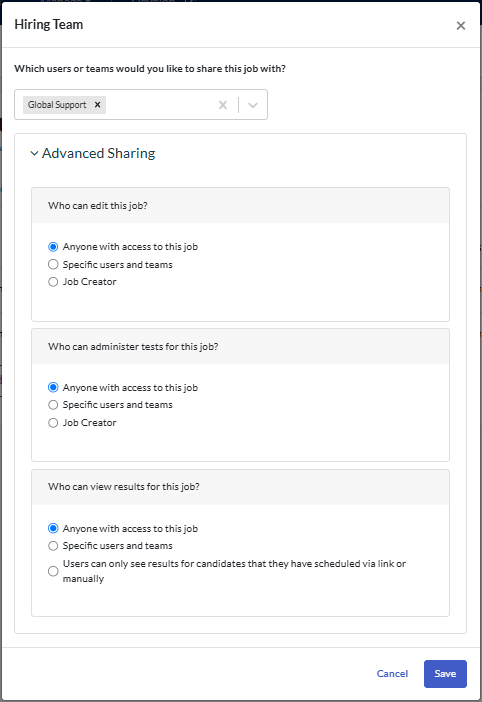Screen dimensions: 482x702
Task: Click the Global Support team chip
Action: [57, 105]
